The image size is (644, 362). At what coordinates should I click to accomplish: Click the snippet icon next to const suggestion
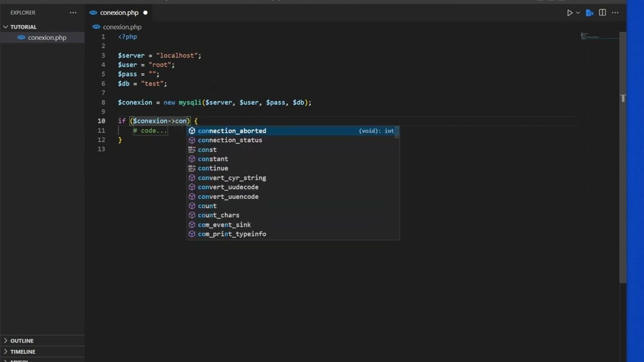(191, 149)
